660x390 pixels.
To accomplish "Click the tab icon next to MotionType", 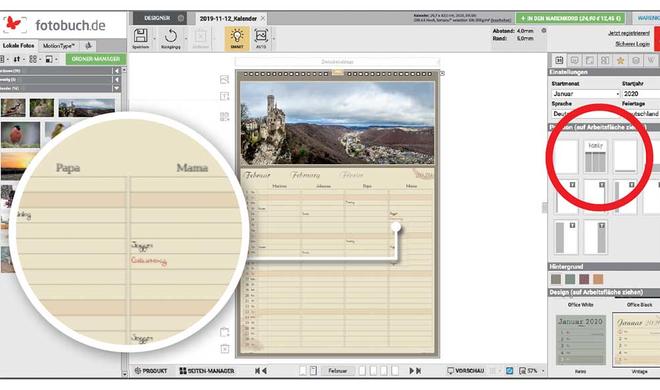I will click(88, 45).
